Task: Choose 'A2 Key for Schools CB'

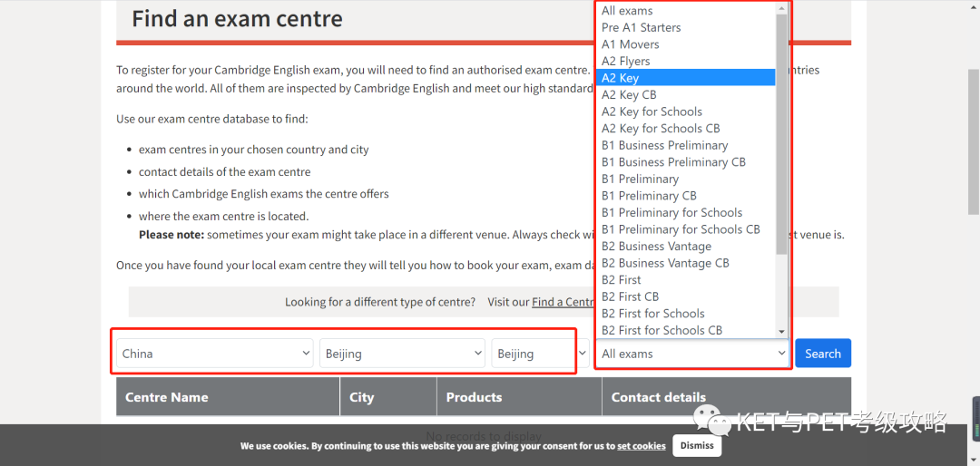Action: click(x=686, y=129)
